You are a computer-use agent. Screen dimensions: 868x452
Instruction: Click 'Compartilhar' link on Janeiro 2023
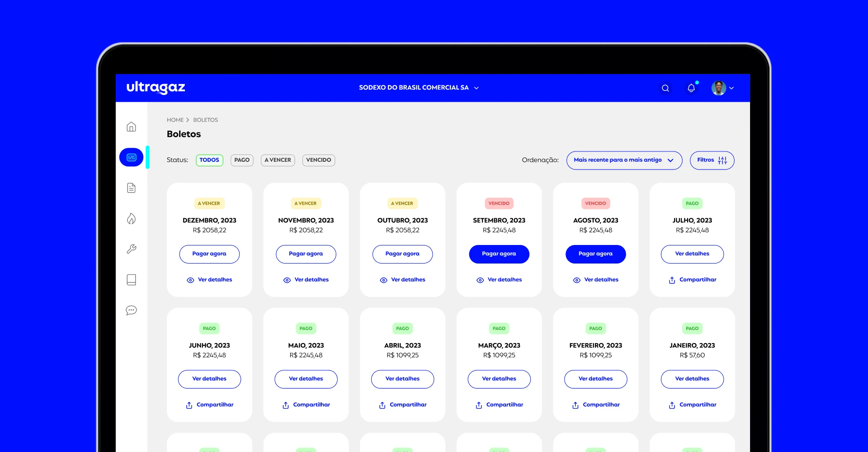[x=698, y=405]
